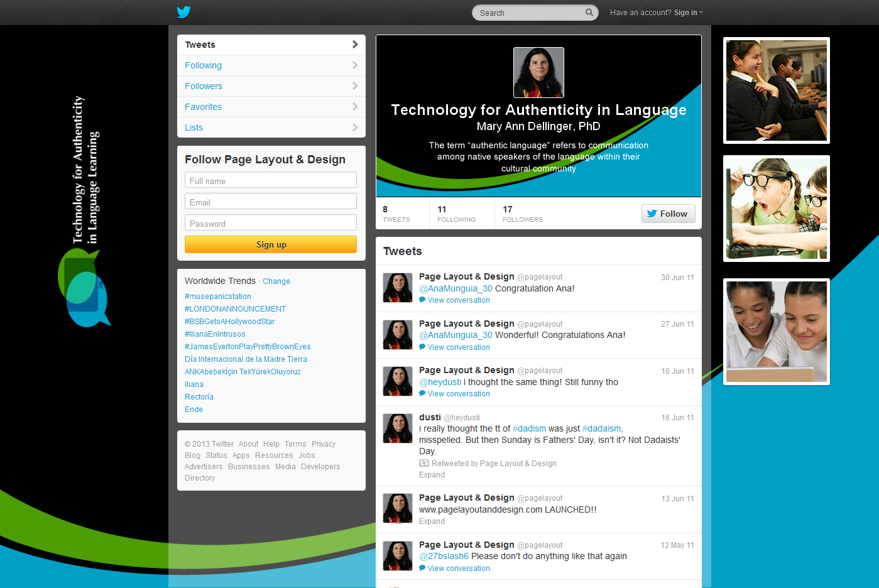Select Favorites in the sidebar menu
879x588 pixels.
(x=203, y=107)
